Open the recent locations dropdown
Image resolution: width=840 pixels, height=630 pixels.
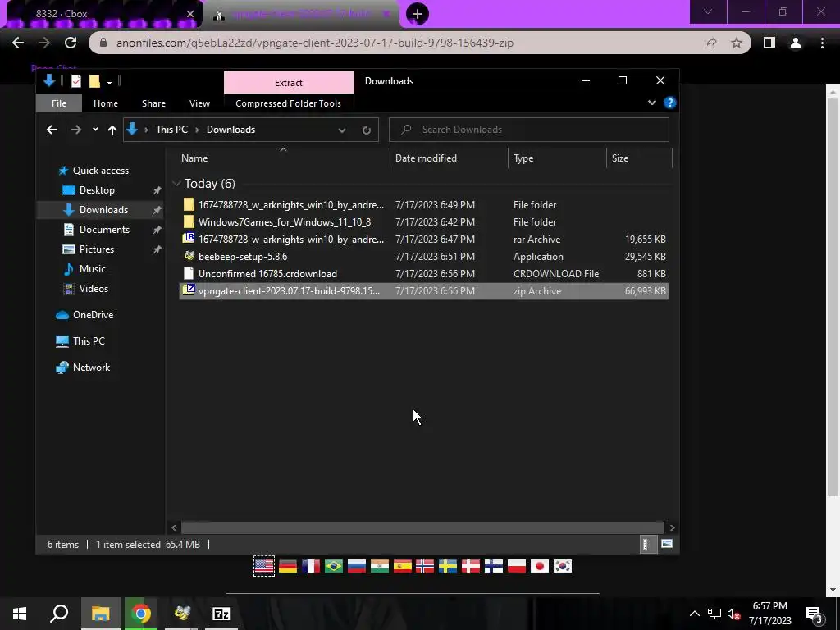(x=95, y=130)
